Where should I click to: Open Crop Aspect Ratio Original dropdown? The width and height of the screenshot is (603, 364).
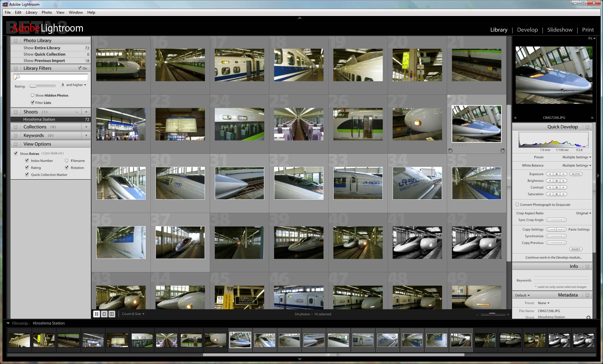pyautogui.click(x=583, y=213)
